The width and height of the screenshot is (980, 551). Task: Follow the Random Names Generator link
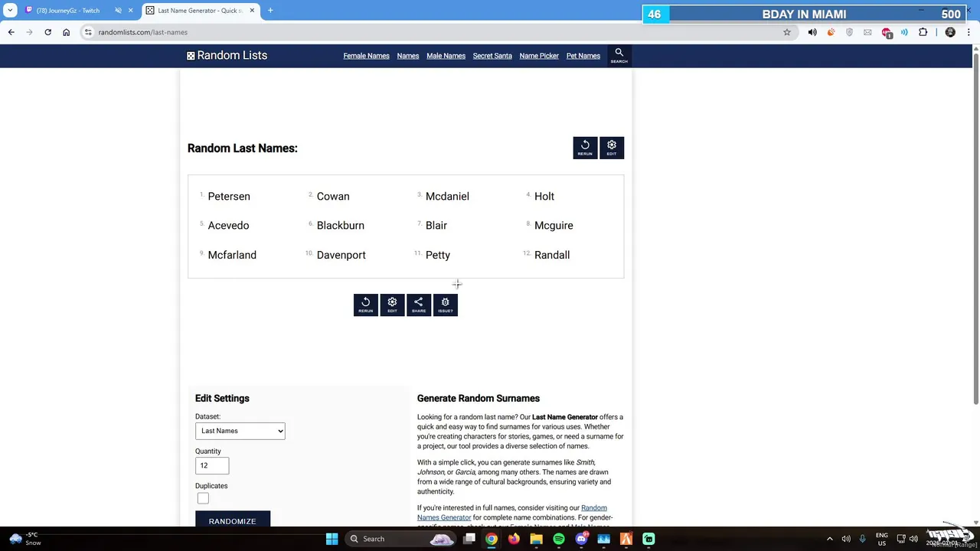pos(512,513)
